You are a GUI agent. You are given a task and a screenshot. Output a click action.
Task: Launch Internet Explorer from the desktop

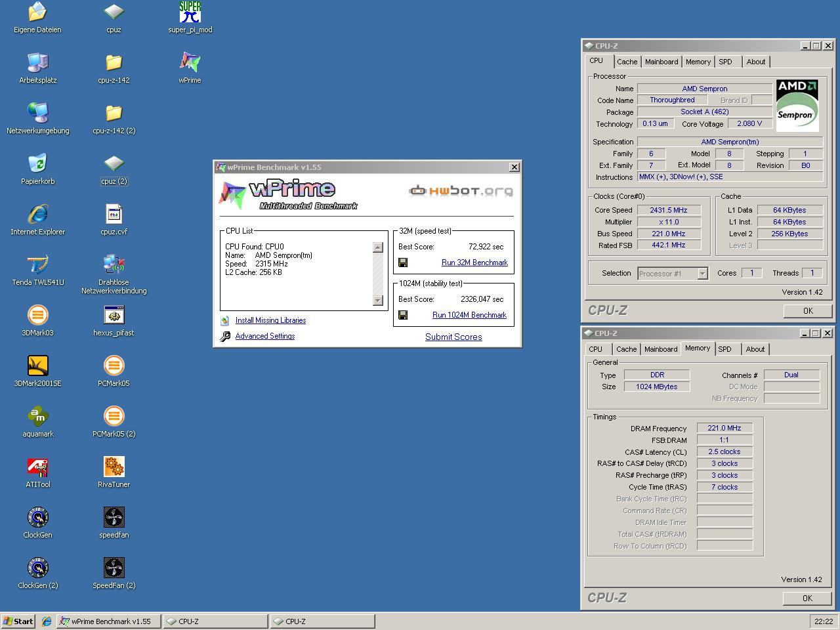37,220
